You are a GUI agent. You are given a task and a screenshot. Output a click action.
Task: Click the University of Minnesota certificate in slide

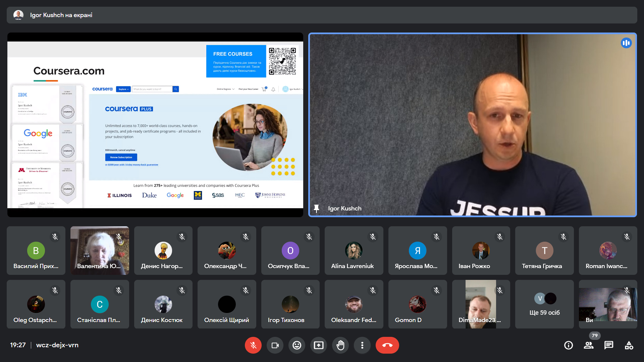[47, 185]
